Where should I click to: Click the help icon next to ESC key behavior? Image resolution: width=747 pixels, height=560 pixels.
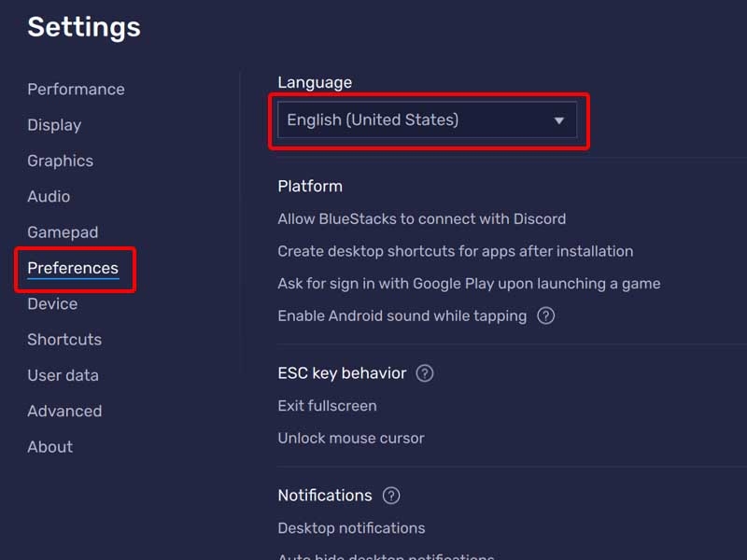click(x=424, y=373)
